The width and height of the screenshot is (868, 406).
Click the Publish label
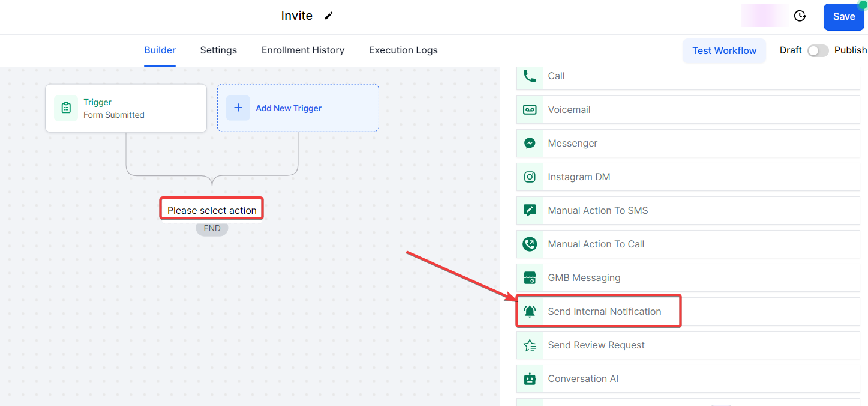coord(851,50)
